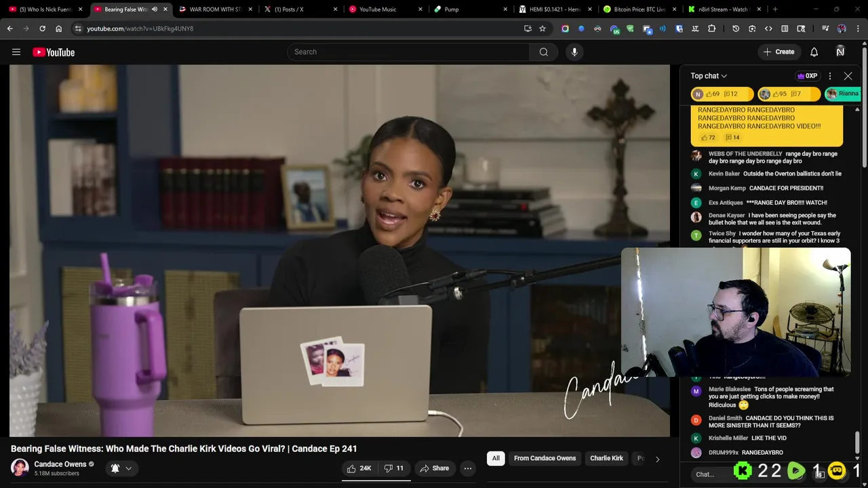The height and width of the screenshot is (488, 868).
Task: Click the browser profile avatar
Action: coord(842,28)
